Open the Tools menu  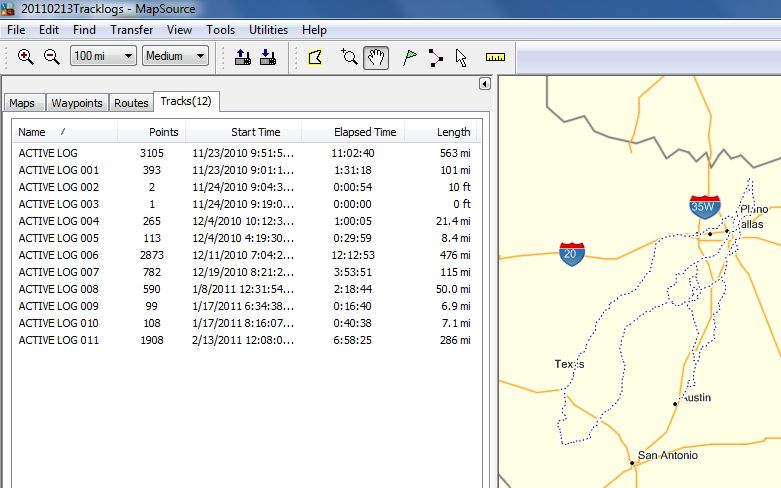tap(220, 30)
